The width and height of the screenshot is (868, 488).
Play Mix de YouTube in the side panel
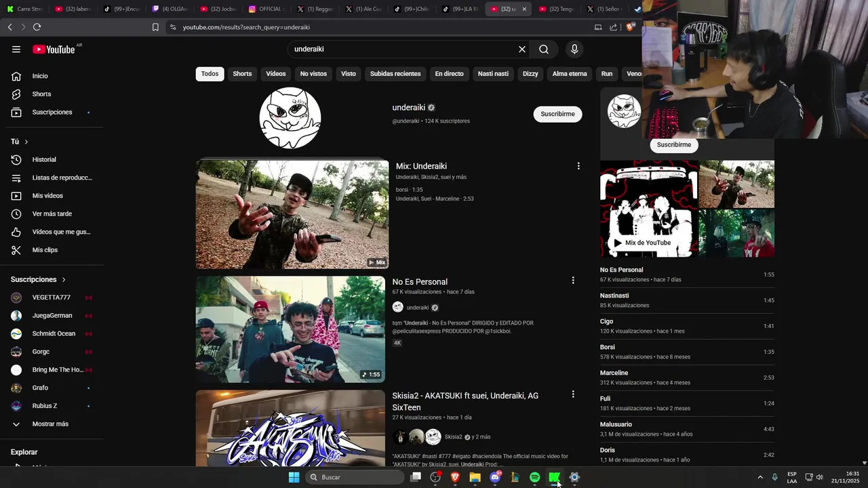642,243
